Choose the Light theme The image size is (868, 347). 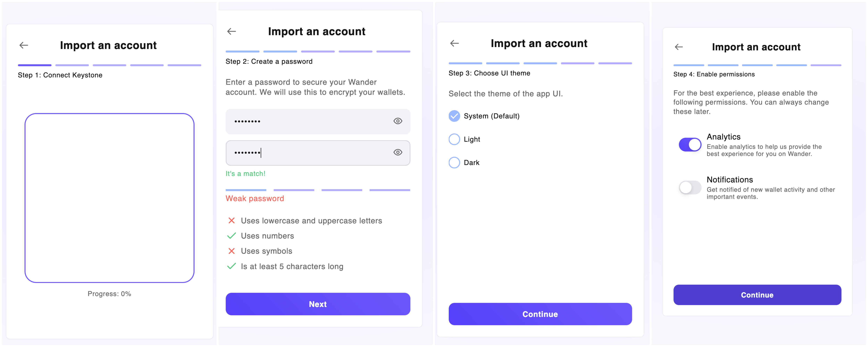point(454,139)
